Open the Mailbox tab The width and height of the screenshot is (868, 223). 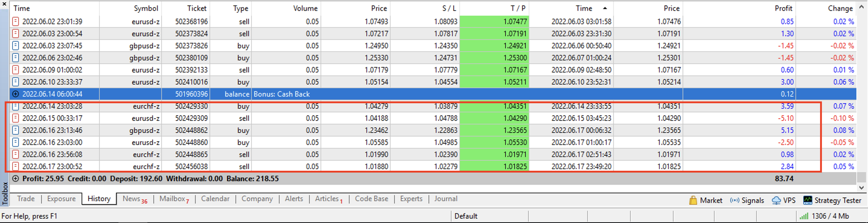click(174, 199)
